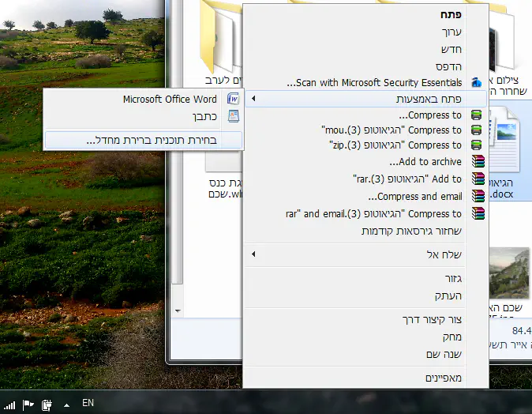
Task: Expand the 'שלח אל' (Send to) submenu arrow
Action: click(x=253, y=254)
